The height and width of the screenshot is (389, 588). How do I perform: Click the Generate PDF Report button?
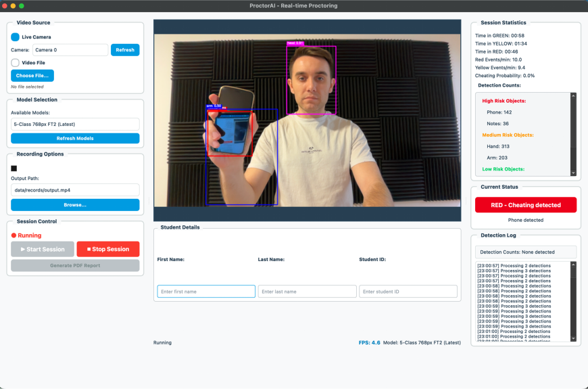[75, 265]
